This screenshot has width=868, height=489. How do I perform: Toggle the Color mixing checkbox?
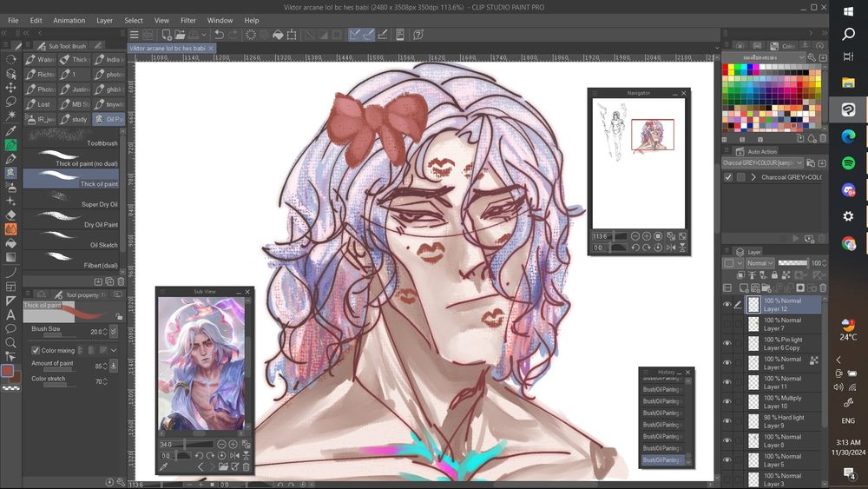click(x=36, y=351)
